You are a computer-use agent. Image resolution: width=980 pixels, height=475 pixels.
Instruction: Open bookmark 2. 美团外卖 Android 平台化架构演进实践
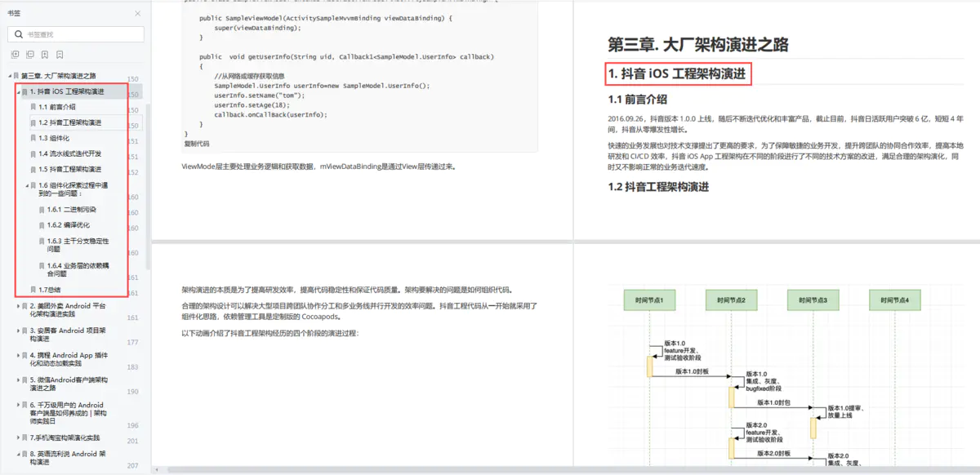coord(68,311)
